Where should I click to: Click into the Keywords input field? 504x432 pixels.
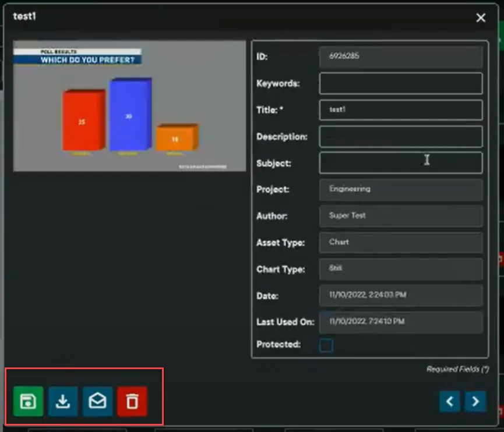pos(400,83)
